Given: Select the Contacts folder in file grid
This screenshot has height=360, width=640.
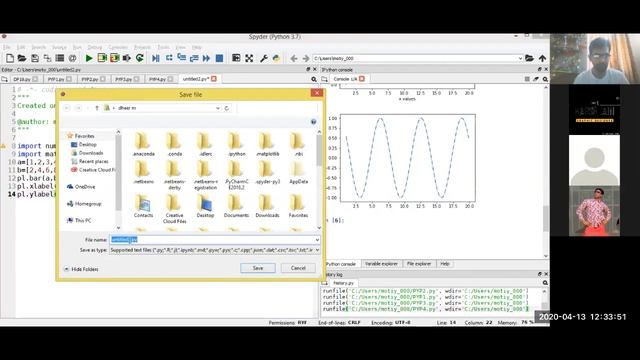Looking at the screenshot, I should (x=143, y=206).
